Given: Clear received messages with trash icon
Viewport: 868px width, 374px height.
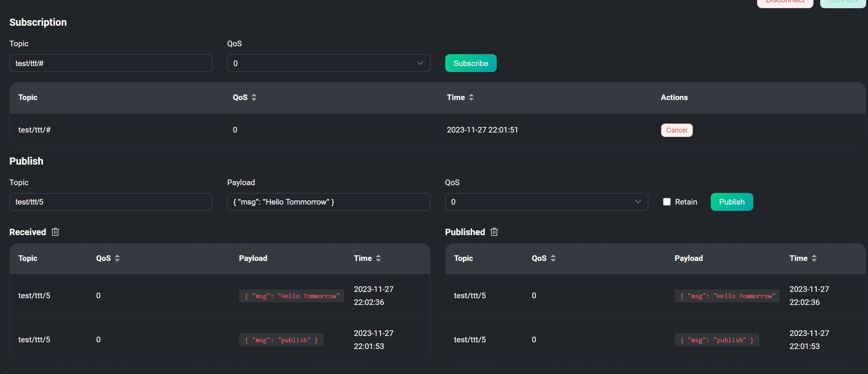Looking at the screenshot, I should click(55, 232).
